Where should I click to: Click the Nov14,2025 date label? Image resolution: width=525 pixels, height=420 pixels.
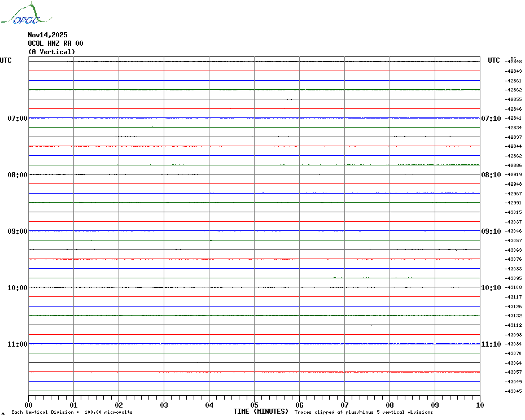pyautogui.click(x=47, y=35)
